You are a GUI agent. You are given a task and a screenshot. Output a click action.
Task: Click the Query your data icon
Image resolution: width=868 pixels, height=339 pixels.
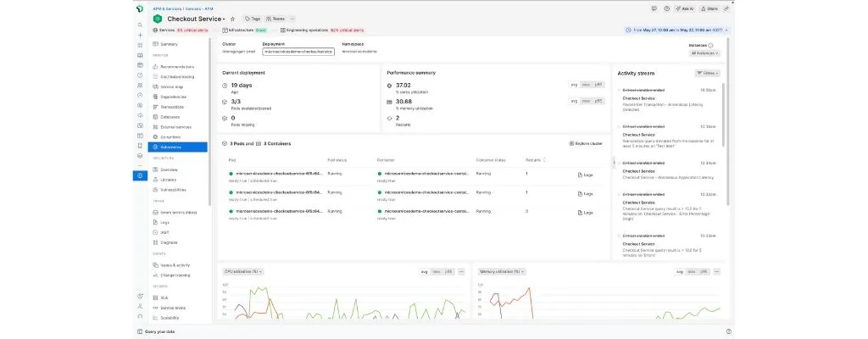[x=140, y=332]
